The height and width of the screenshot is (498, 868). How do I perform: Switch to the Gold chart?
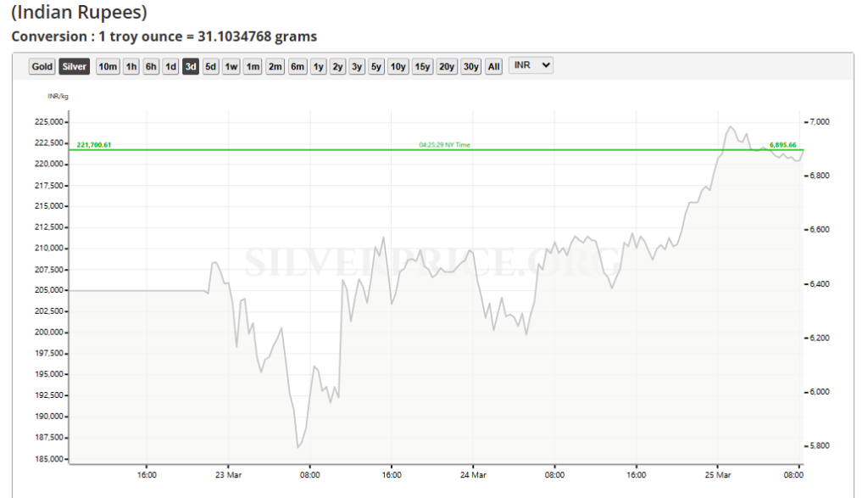(42, 66)
